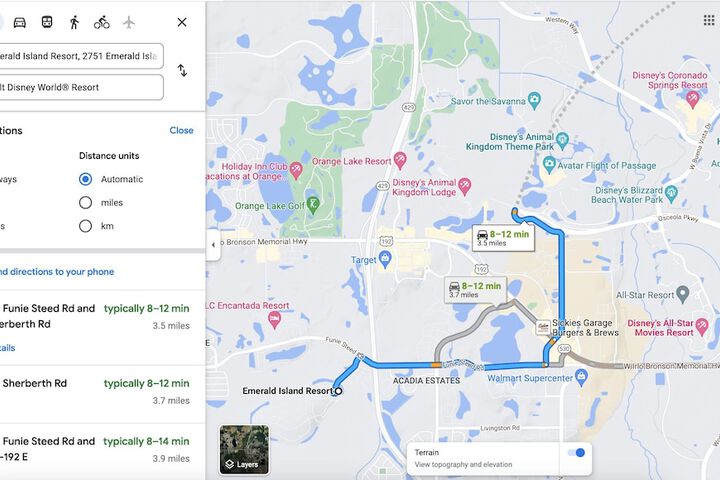Screen dimensions: 720x480
Task: Close the route options section
Action: pos(181,130)
